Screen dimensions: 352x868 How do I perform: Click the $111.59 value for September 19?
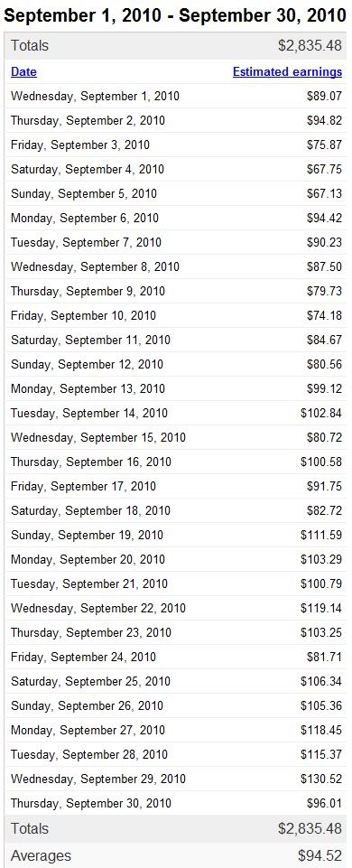321,535
